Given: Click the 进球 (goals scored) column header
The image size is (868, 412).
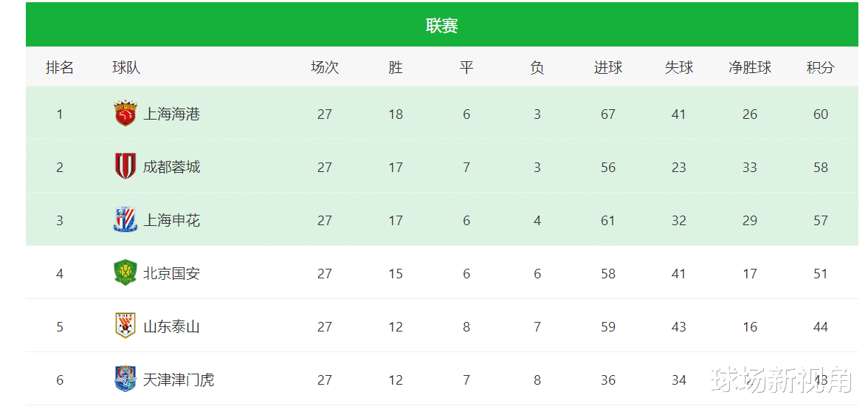Looking at the screenshot, I should [608, 68].
